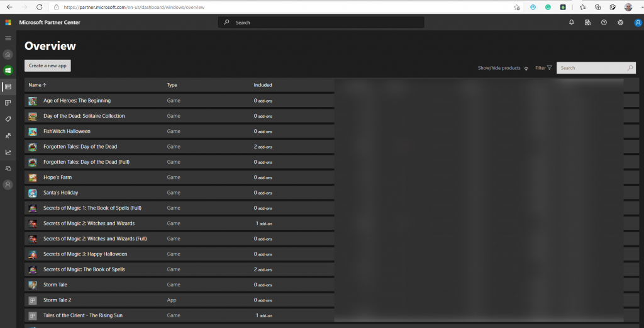644x328 pixels.
Task: Click the help question mark icon
Action: pos(604,22)
